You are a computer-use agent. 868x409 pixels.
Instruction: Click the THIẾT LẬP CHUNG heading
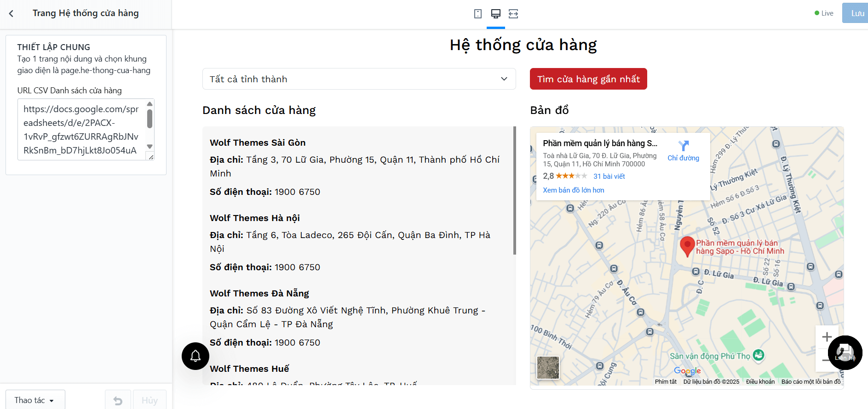coord(54,47)
